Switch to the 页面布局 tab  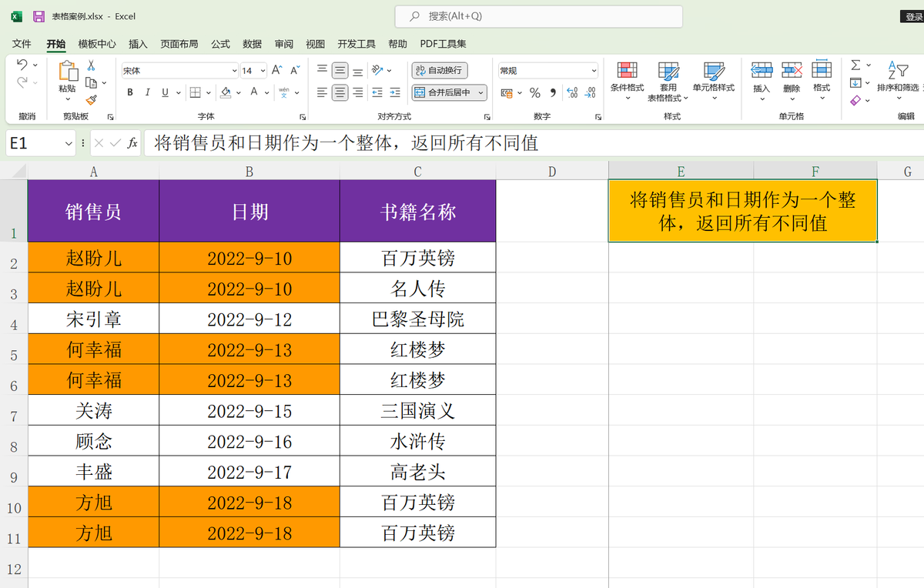[x=179, y=44]
